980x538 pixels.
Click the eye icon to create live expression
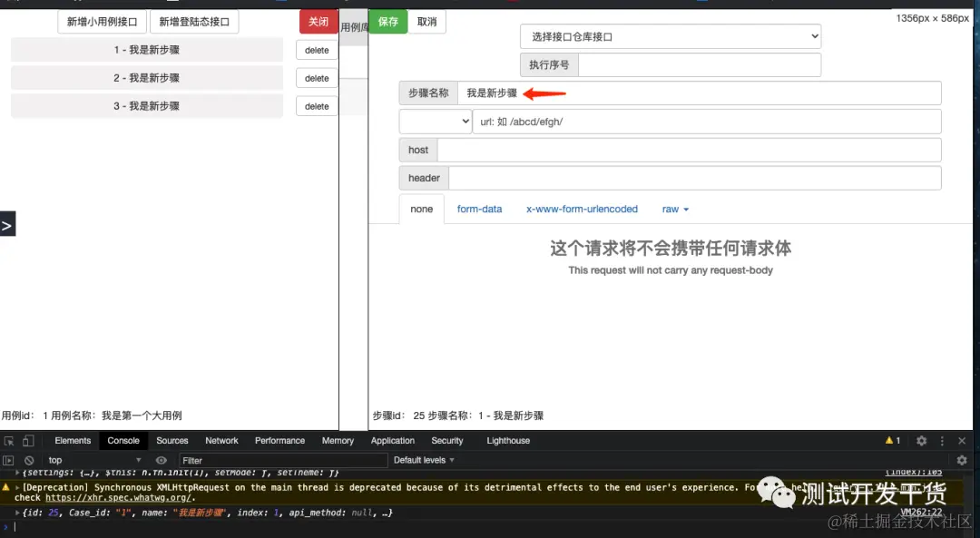coord(162,460)
